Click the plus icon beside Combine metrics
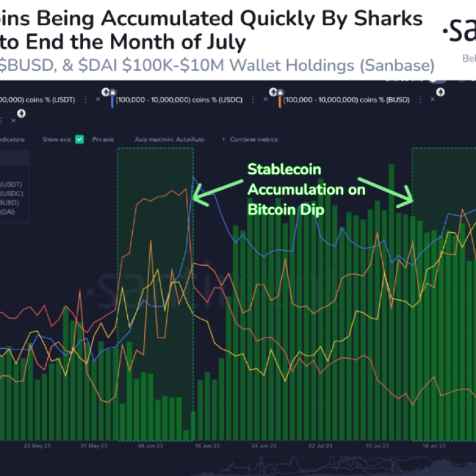The image size is (476, 476). [x=222, y=139]
